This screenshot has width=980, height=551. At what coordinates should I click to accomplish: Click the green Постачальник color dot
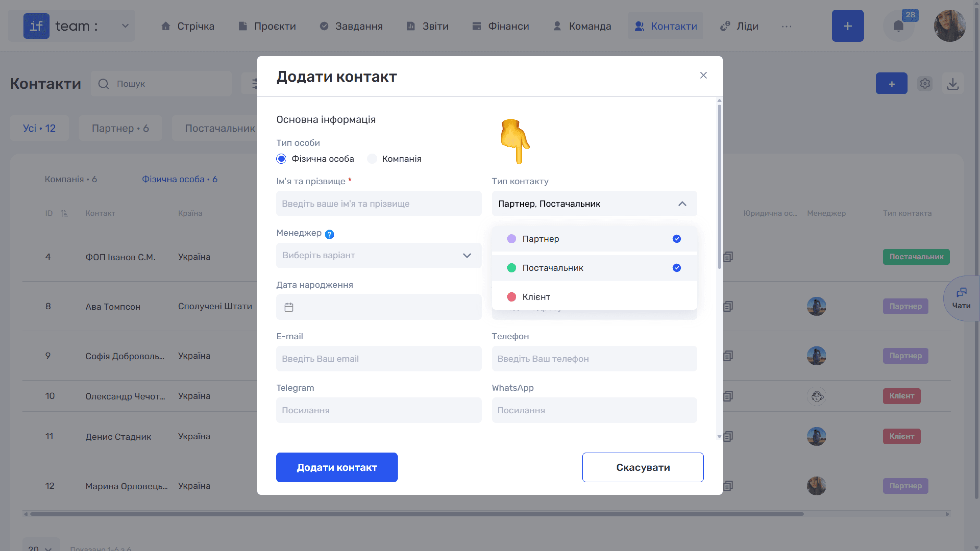point(512,268)
